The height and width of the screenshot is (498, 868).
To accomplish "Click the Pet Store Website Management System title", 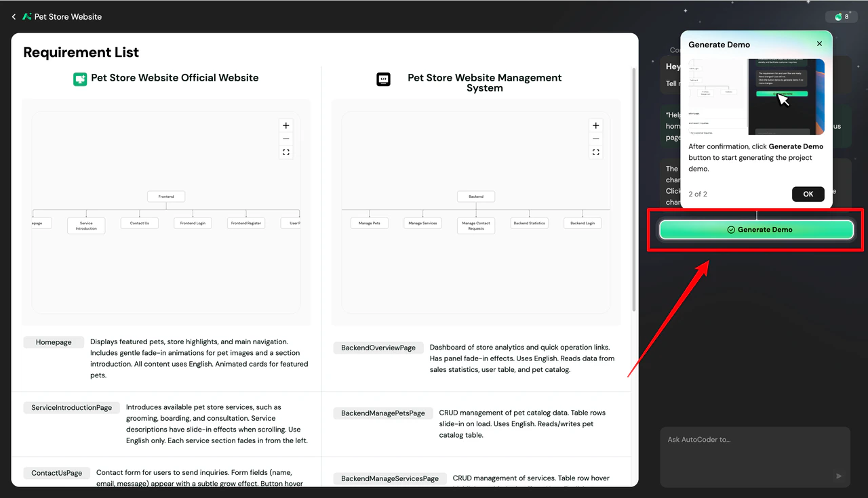I will tap(484, 83).
